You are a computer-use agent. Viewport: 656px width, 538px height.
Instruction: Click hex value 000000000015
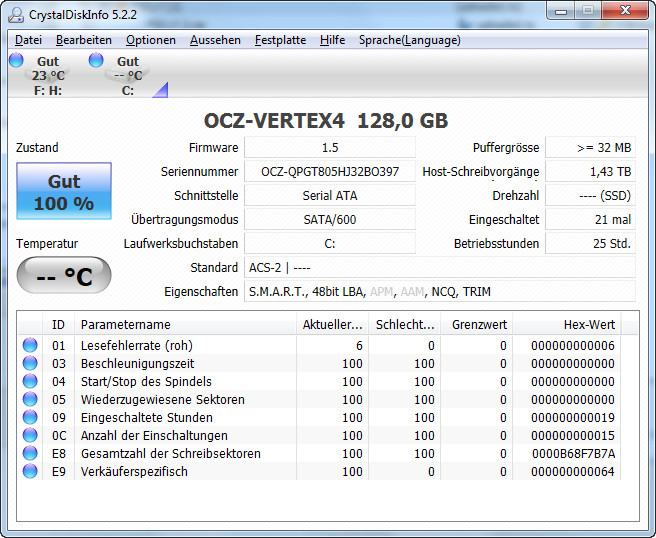(573, 436)
